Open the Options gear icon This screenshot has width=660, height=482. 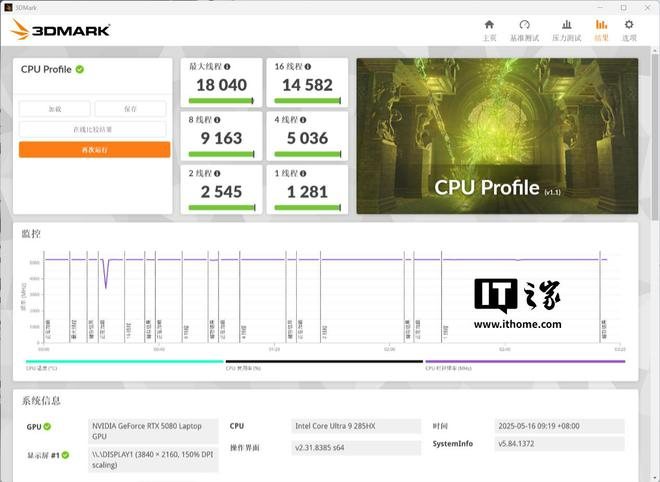[x=629, y=25]
